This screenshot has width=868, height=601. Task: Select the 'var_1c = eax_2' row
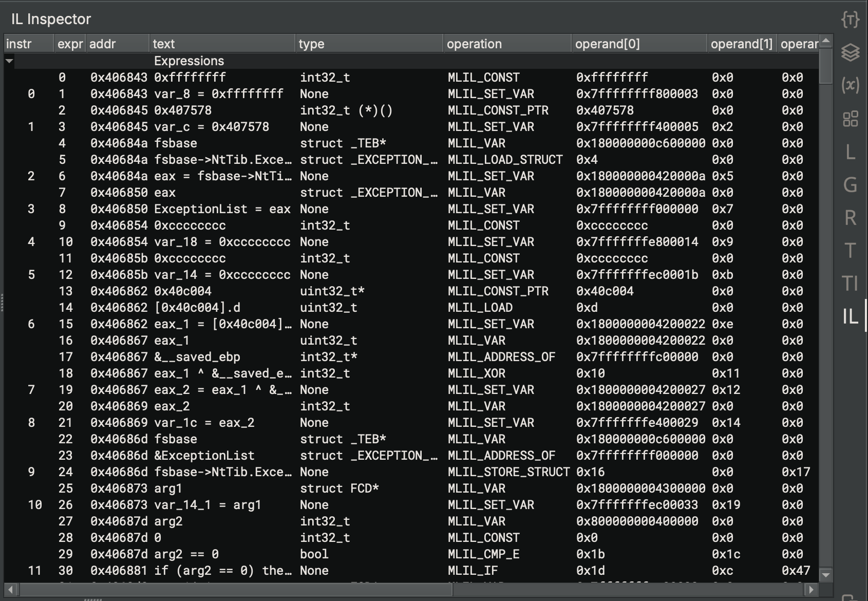[411, 423]
